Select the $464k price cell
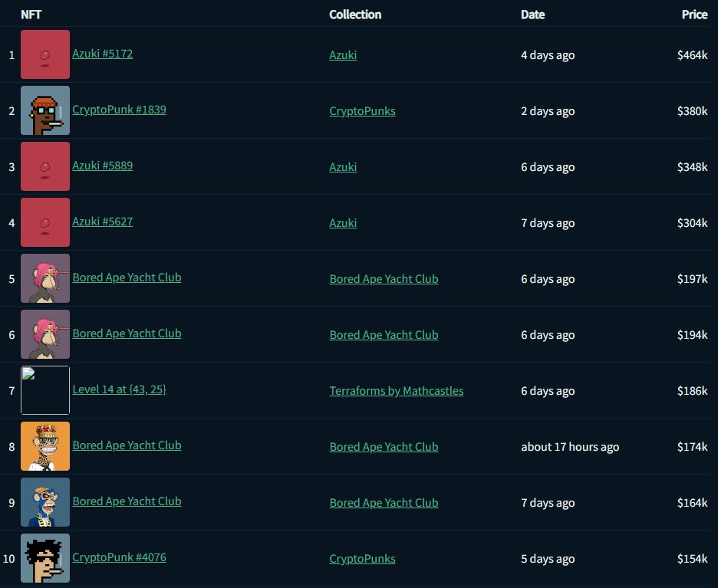Screen dimensions: 718x588 point(693,55)
